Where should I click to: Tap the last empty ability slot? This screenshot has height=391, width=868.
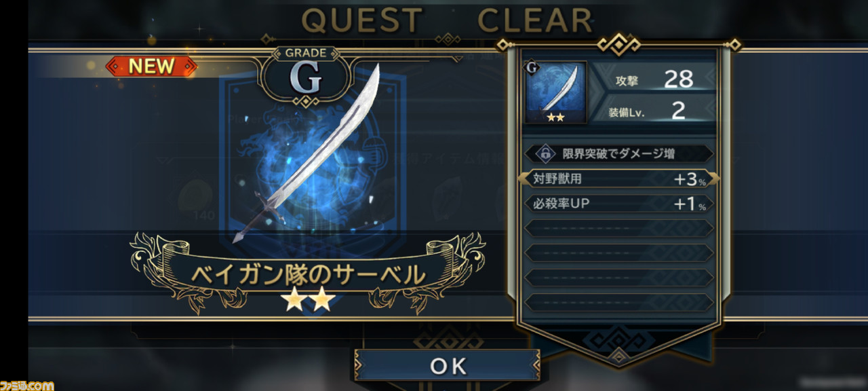coord(618,302)
